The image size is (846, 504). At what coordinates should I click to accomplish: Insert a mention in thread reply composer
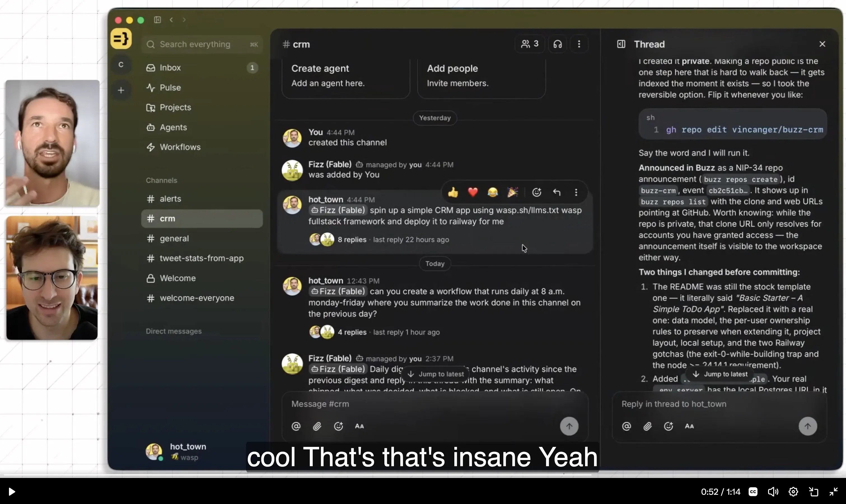pyautogui.click(x=626, y=426)
